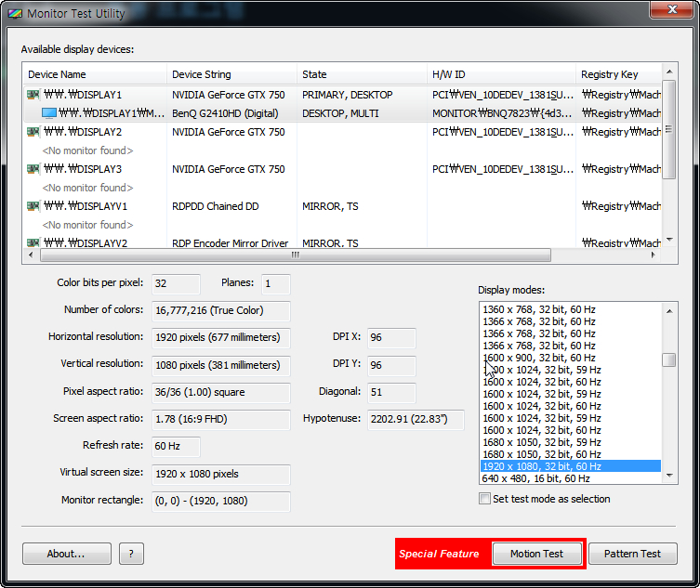Click the display modes scroll-up arrow
Image resolution: width=700 pixels, height=588 pixels.
(x=669, y=311)
